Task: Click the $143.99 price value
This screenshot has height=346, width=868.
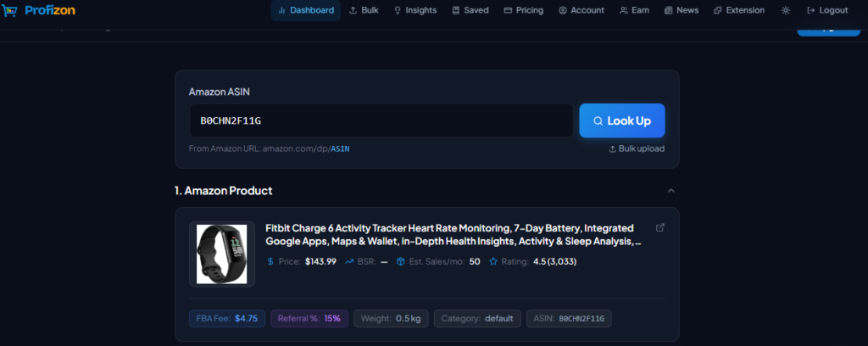Action: (320, 262)
